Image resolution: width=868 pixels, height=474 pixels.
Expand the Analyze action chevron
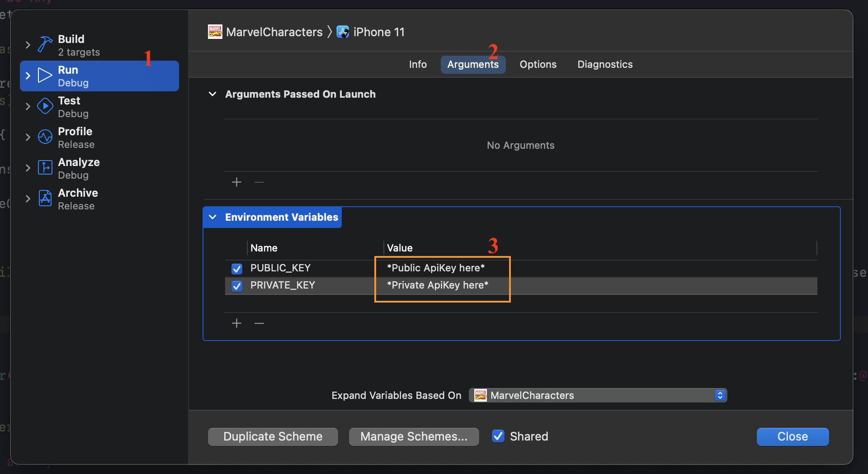[x=28, y=168]
